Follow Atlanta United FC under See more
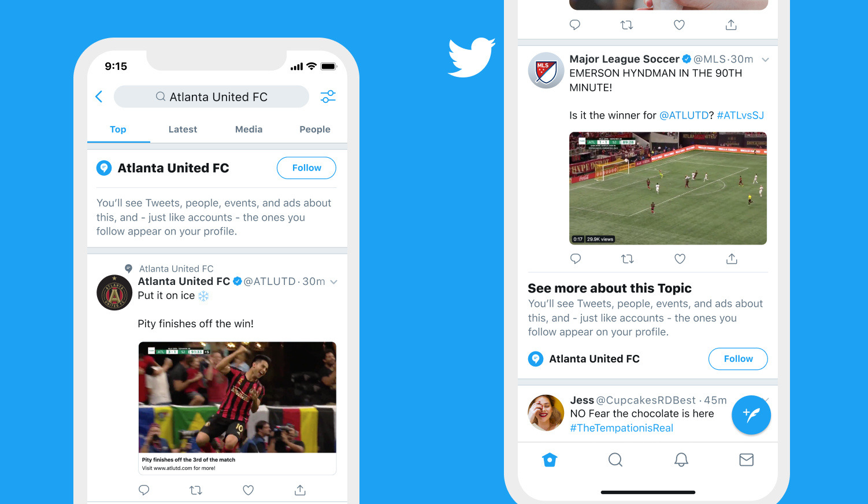This screenshot has width=868, height=504. click(738, 359)
